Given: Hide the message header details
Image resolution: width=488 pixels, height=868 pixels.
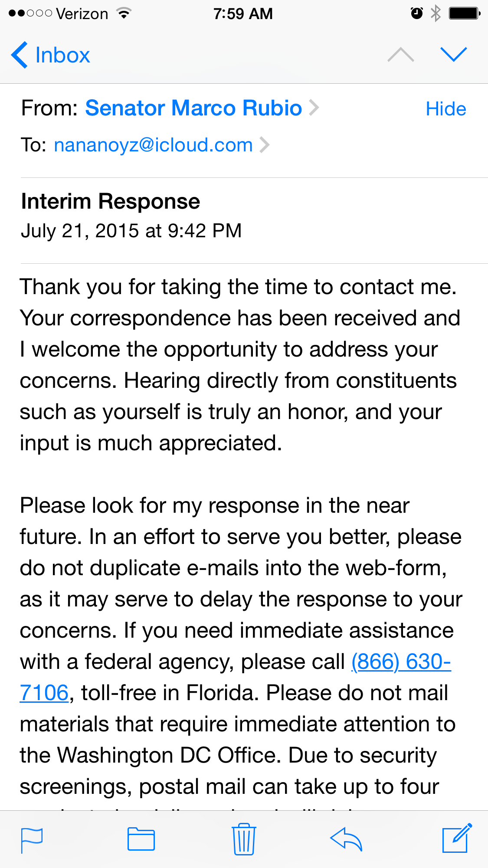Looking at the screenshot, I should pos(445,109).
